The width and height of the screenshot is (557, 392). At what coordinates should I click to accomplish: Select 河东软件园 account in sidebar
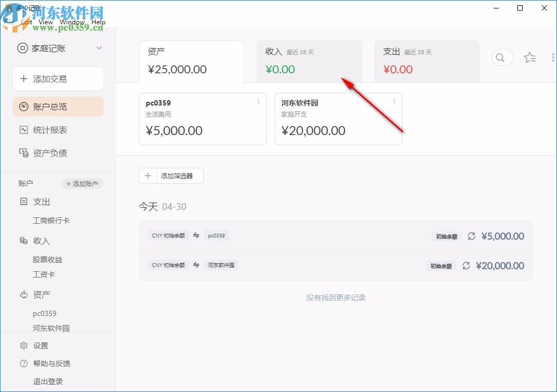pyautogui.click(x=51, y=328)
